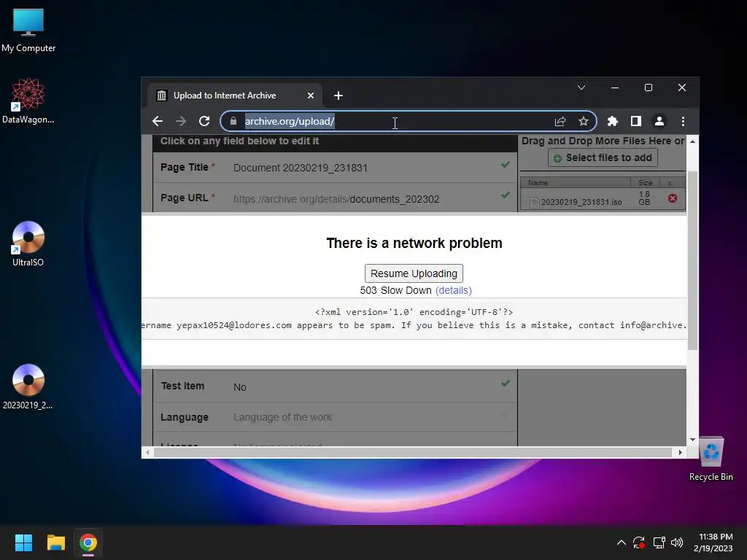Image resolution: width=747 pixels, height=560 pixels.
Task: Click the Resume Uploading button
Action: (x=414, y=273)
